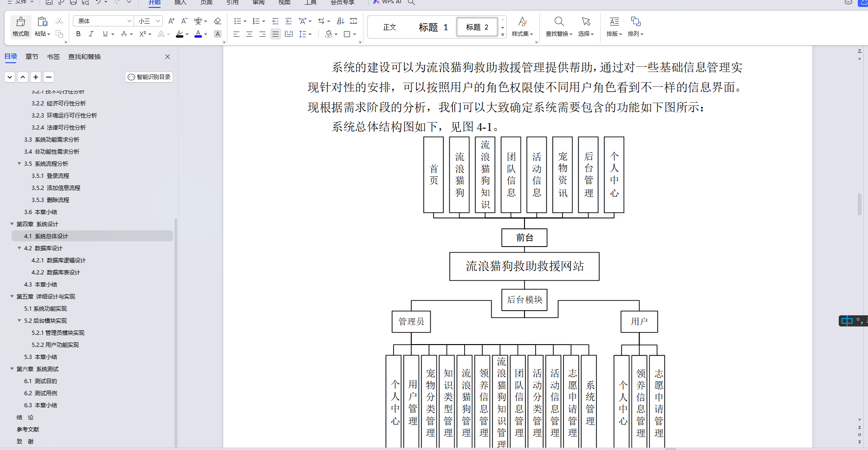The height and width of the screenshot is (450, 868).
Task: Click the scissors cut icon
Action: coord(59,21)
